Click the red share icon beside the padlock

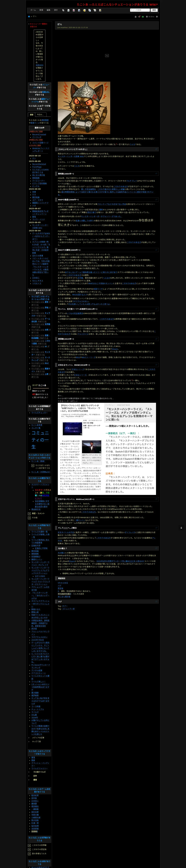point(139,16)
